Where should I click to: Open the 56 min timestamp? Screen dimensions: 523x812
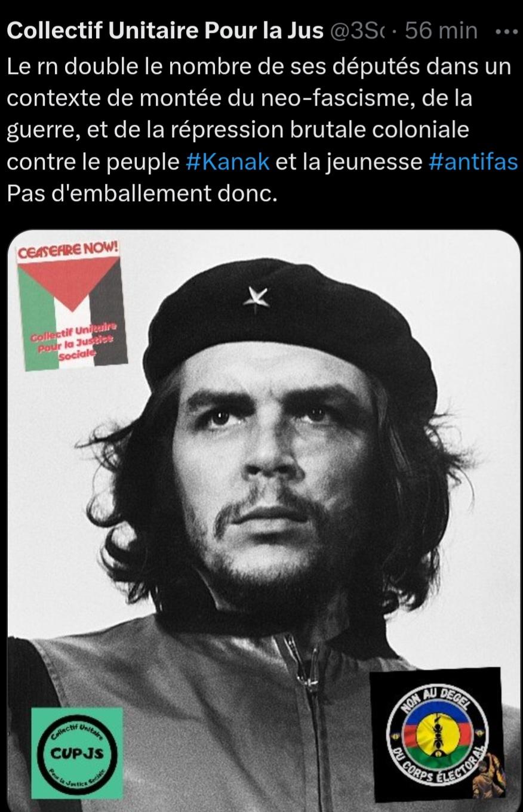pos(441,31)
